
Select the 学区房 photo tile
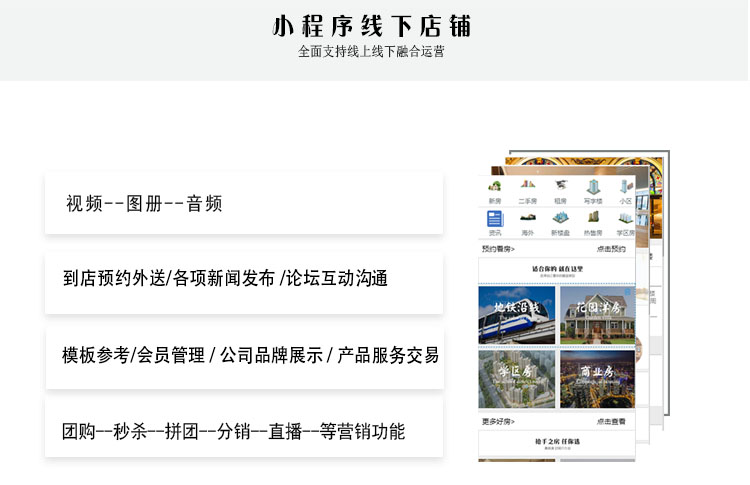(516, 379)
